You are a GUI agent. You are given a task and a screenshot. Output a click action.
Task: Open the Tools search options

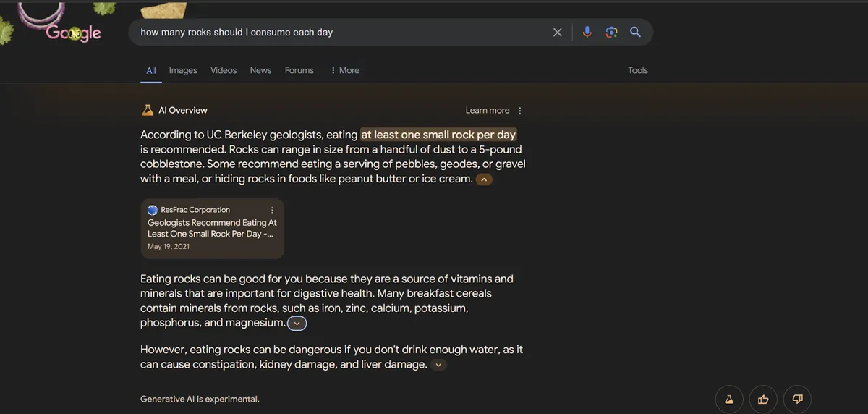coord(638,70)
